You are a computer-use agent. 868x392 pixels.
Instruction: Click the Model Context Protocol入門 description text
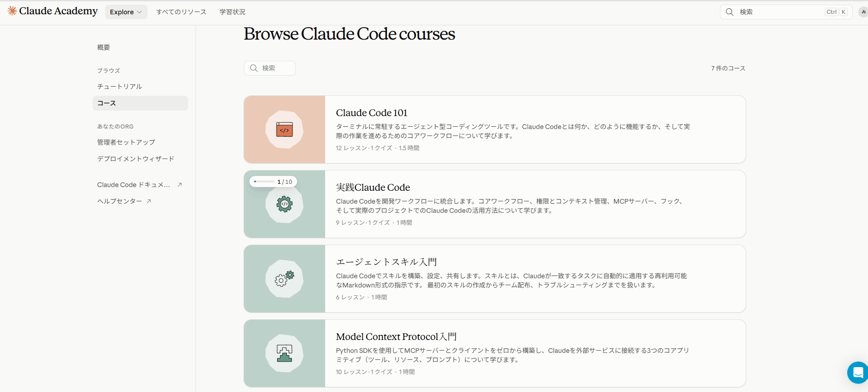pos(512,355)
